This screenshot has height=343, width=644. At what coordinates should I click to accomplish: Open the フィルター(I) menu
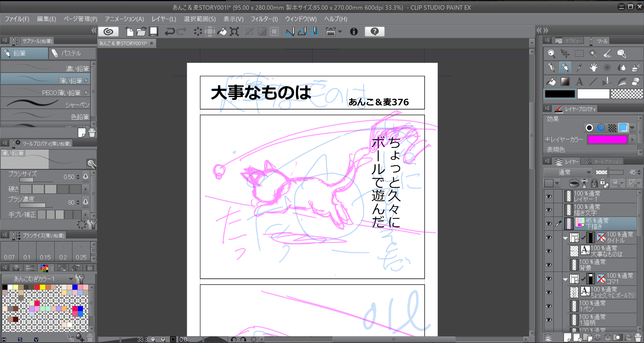pyautogui.click(x=264, y=19)
